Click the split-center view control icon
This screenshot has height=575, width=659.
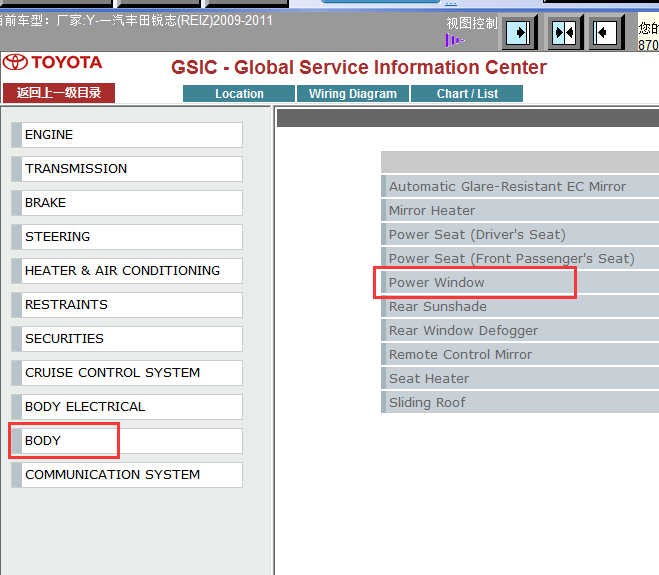pyautogui.click(x=566, y=32)
